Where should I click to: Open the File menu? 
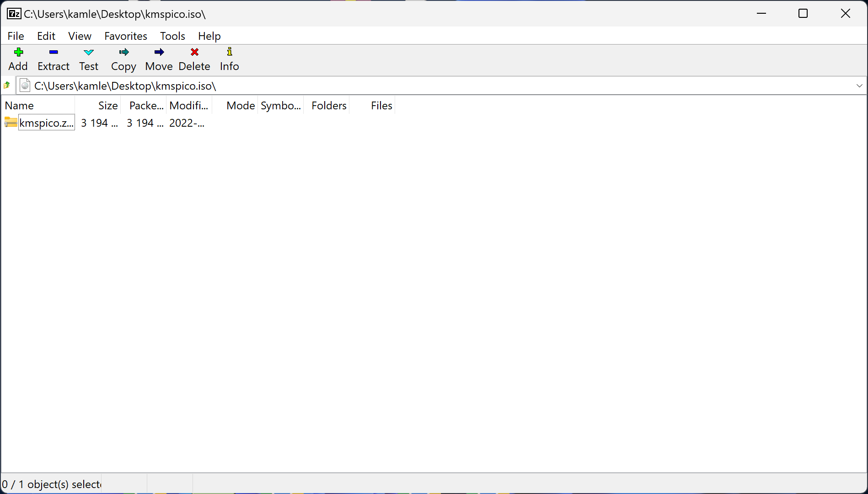16,36
